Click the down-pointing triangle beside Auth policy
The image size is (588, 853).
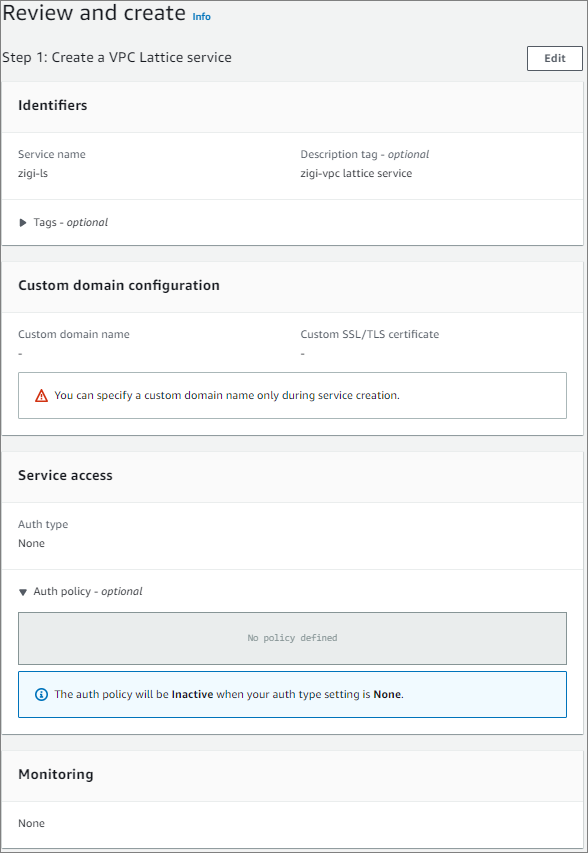(23, 592)
